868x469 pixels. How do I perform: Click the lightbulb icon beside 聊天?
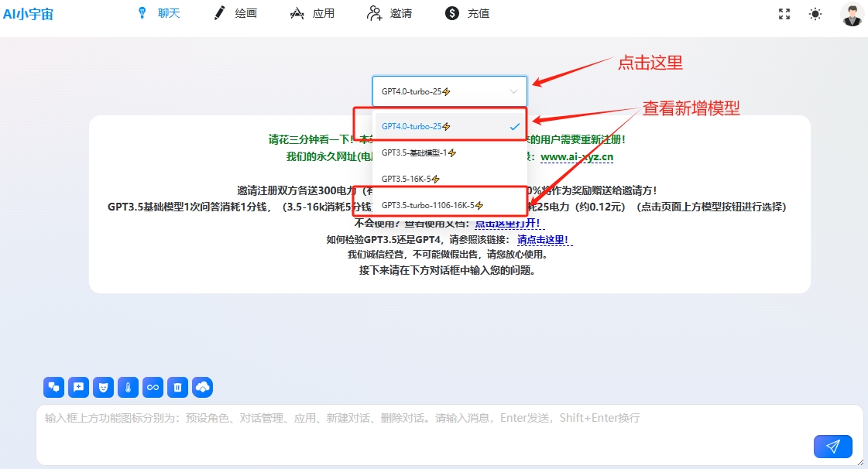click(x=142, y=13)
